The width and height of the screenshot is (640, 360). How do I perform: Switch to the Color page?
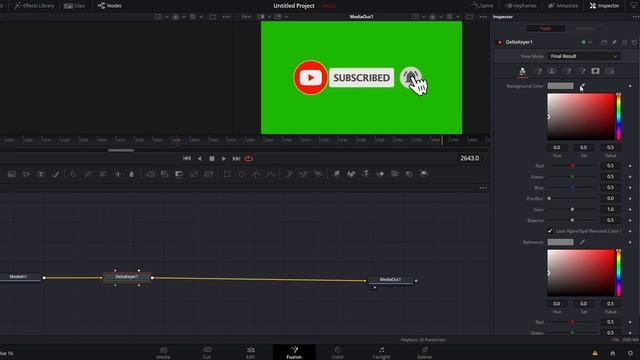(338, 353)
